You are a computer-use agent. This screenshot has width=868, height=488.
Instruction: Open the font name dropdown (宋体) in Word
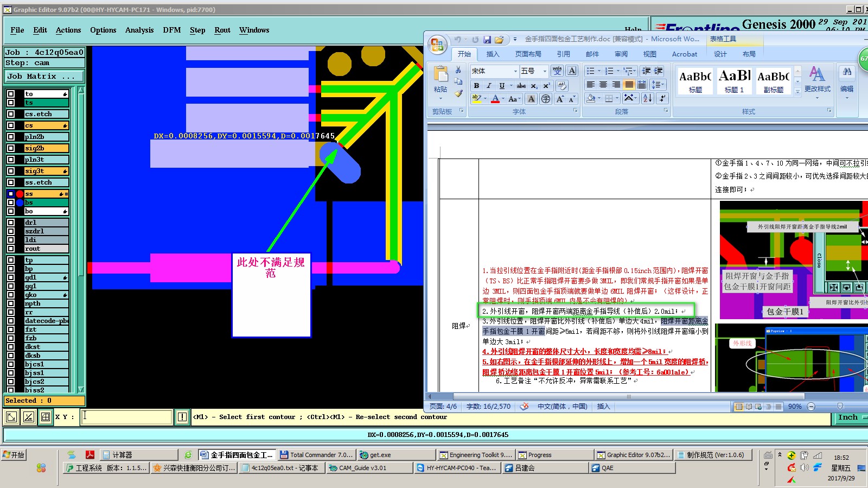[515, 71]
